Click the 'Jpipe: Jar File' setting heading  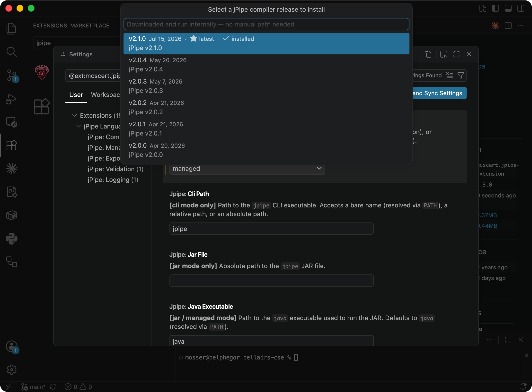coord(188,255)
